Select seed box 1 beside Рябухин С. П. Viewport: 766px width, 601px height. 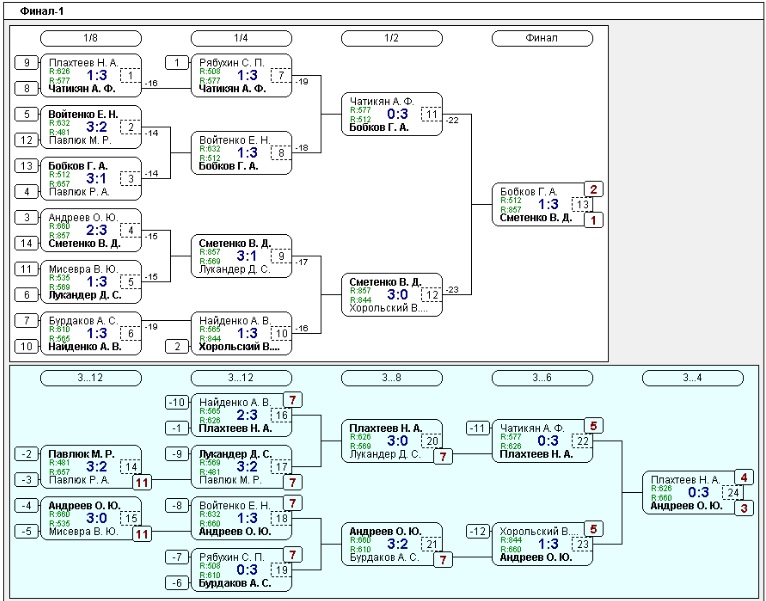[x=177, y=63]
